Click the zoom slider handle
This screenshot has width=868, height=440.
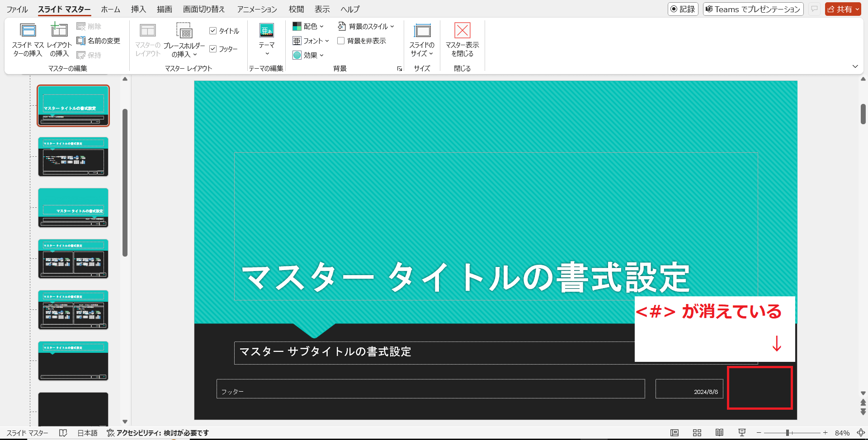pos(788,433)
